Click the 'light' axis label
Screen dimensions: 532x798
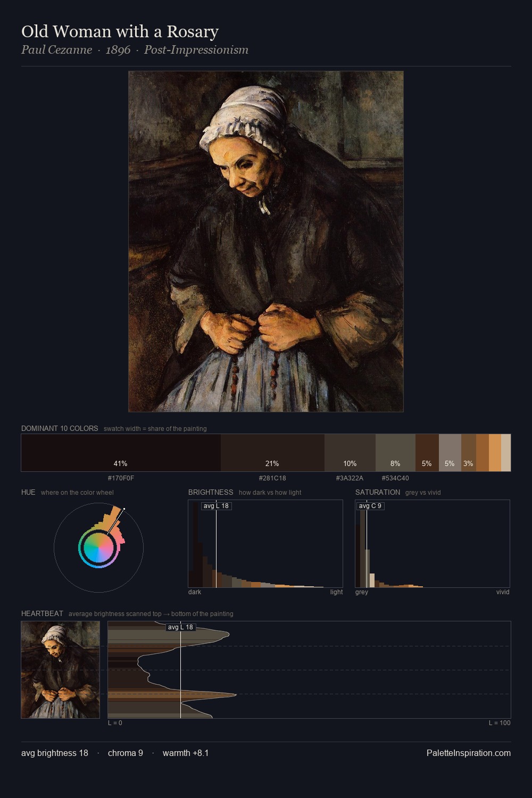(x=336, y=592)
